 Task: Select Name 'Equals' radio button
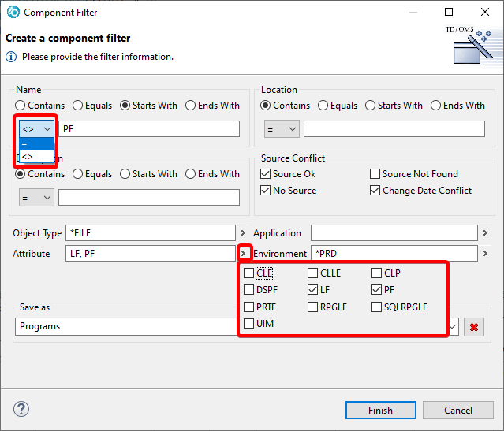point(78,106)
